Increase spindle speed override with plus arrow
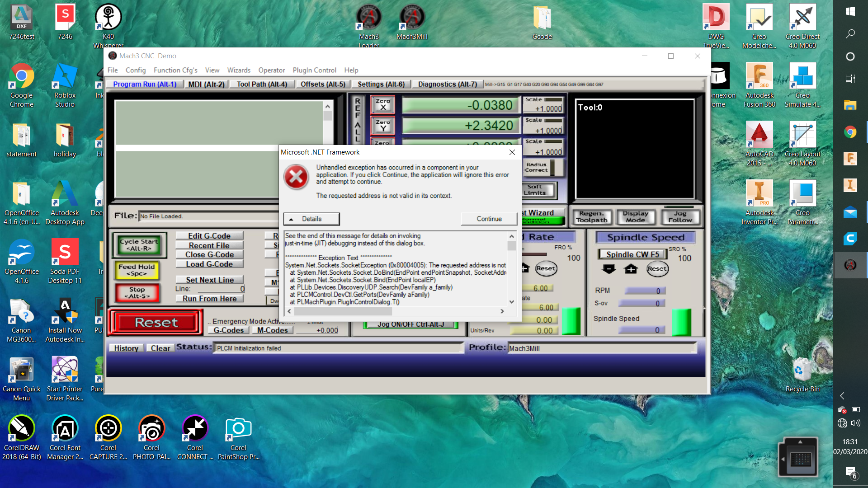Screen dimensions: 868x488 point(631,269)
